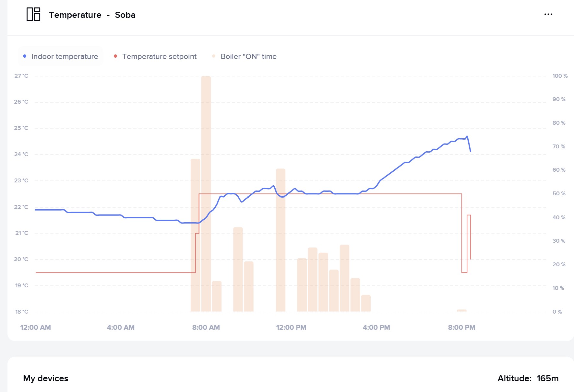This screenshot has width=574, height=392.
Task: Click the red Temperature setpoint legend dot
Action: [115, 56]
